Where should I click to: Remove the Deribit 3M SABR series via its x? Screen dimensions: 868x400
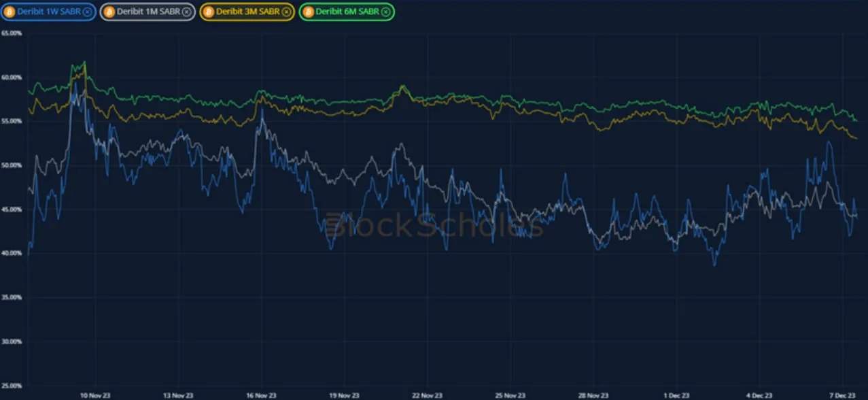[x=286, y=12]
